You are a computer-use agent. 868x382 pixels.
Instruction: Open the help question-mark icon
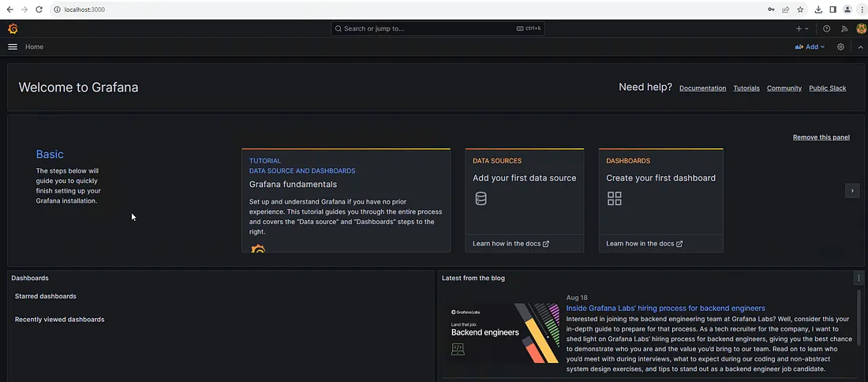pos(826,28)
